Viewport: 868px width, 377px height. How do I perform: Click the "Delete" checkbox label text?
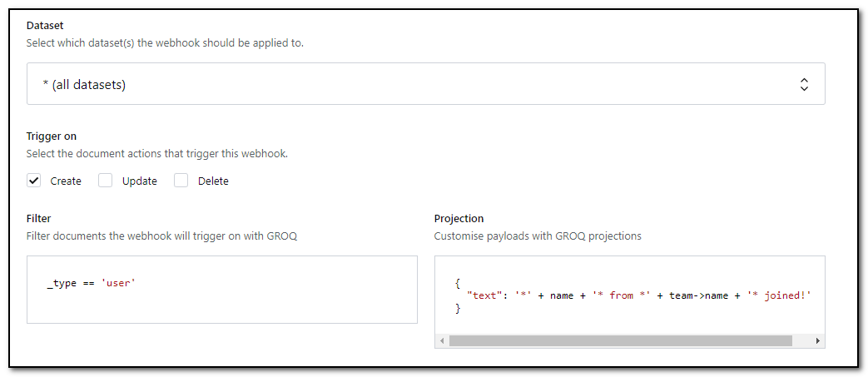pyautogui.click(x=213, y=181)
